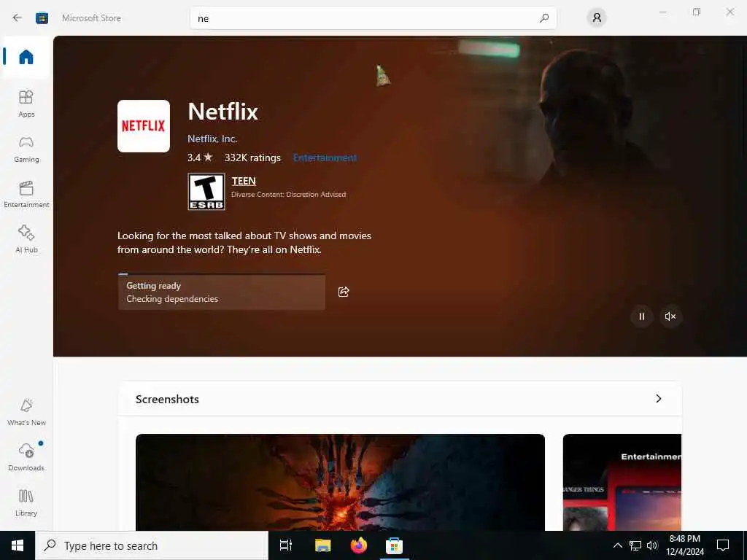The height and width of the screenshot is (560, 747).
Task: Open the Stranger Things screenshot thumbnail
Action: pos(340,482)
